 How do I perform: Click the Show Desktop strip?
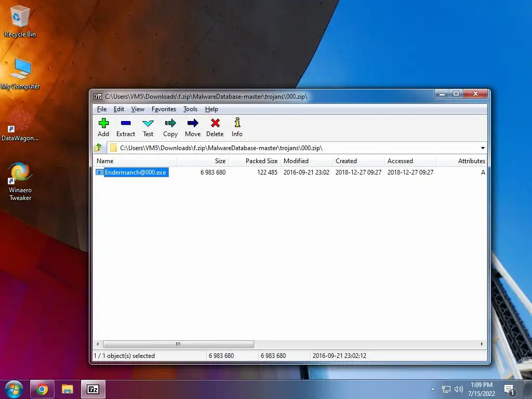click(x=528, y=389)
